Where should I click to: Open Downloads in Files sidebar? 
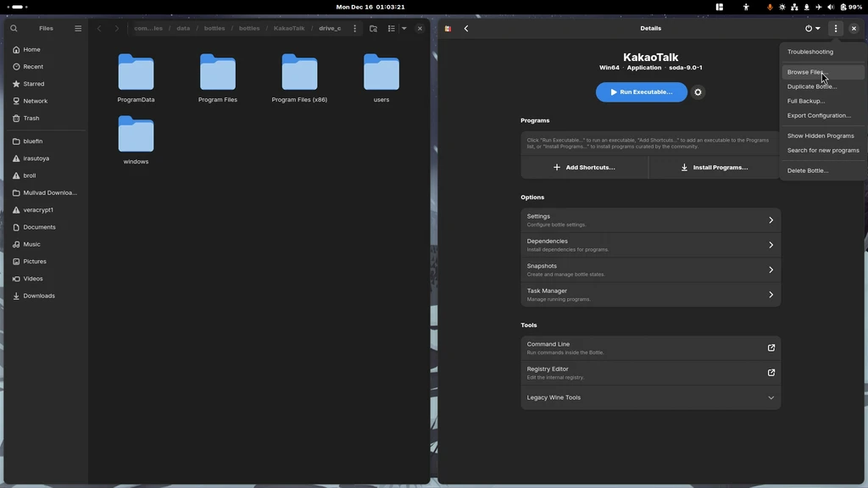click(x=47, y=296)
